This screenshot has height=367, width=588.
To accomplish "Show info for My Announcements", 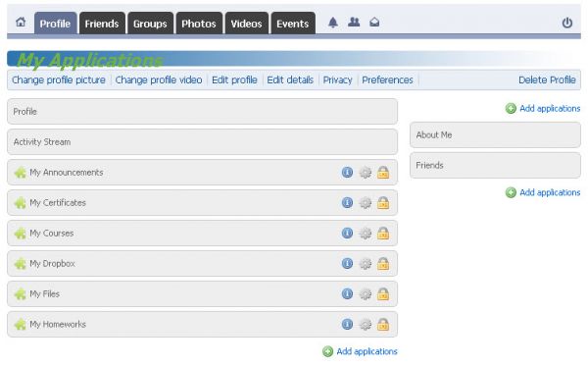I will pos(347,173).
